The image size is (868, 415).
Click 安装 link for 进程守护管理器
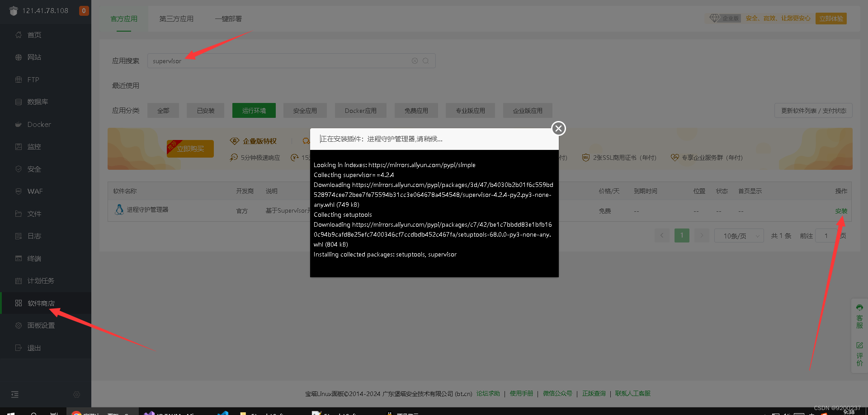point(841,211)
